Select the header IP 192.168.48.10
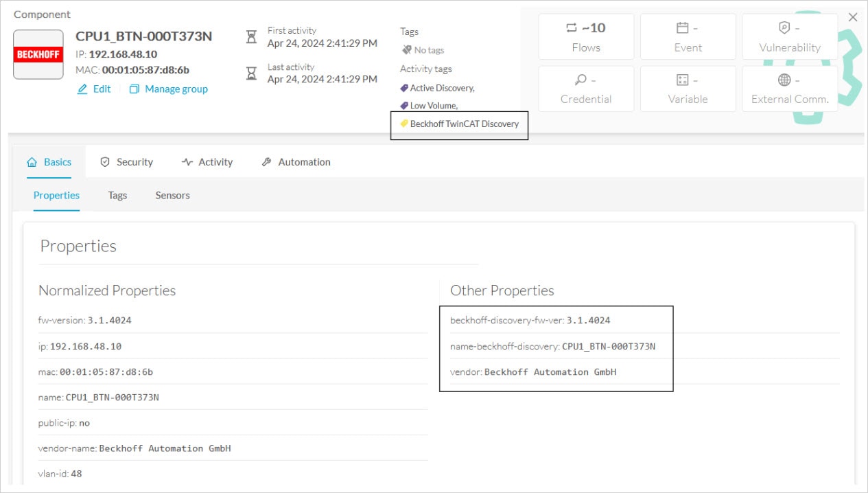 [123, 54]
